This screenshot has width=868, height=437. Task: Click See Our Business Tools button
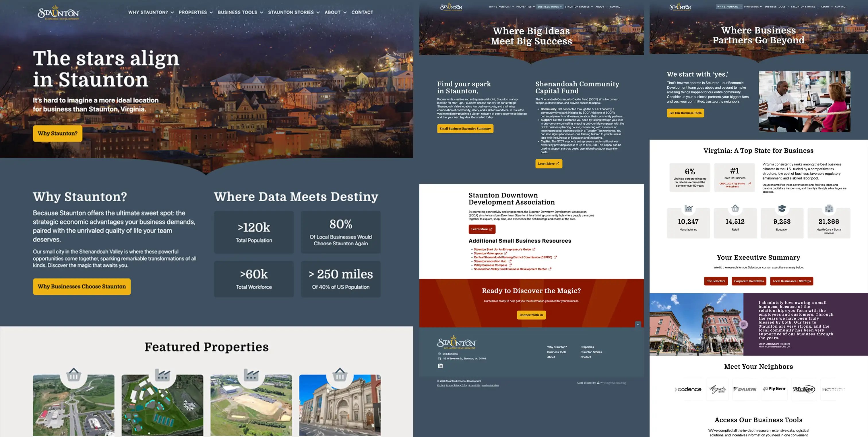coord(685,113)
